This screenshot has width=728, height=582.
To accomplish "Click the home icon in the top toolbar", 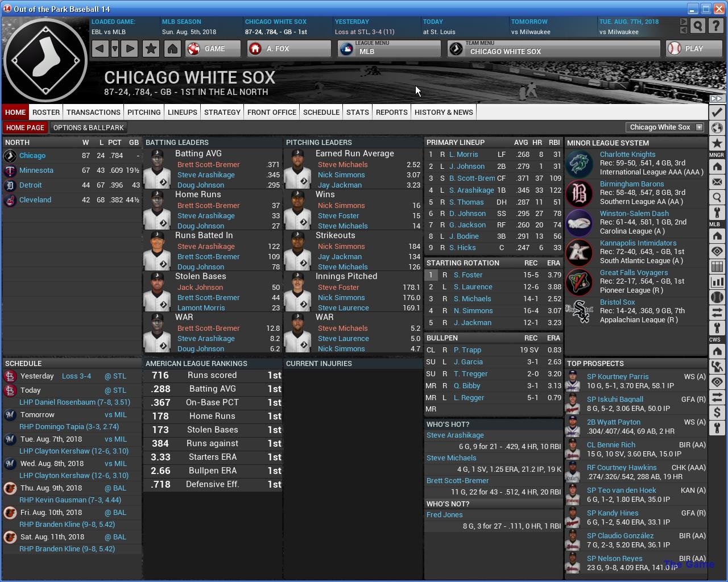I will click(172, 49).
